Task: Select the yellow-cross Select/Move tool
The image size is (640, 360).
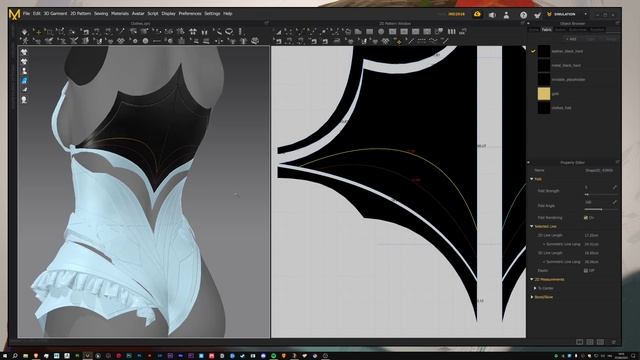Action: [x=38, y=31]
